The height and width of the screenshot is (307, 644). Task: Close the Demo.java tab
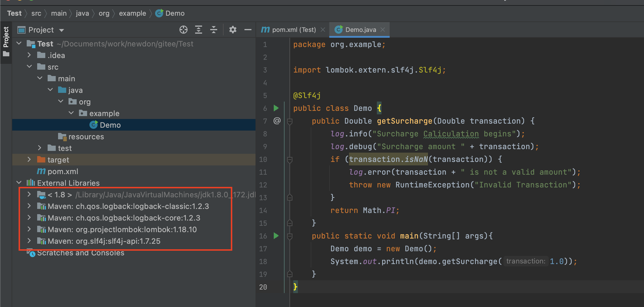pyautogui.click(x=383, y=30)
